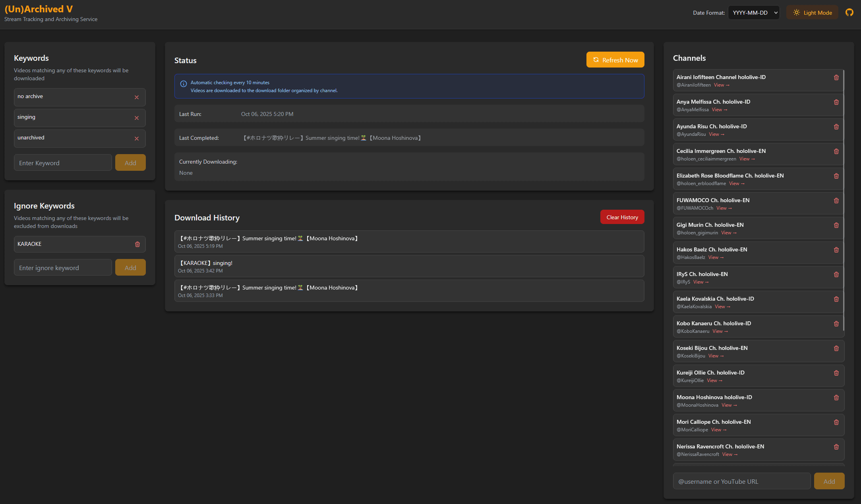Delete Airani Iofifteen channel with trash icon
861x504 pixels.
click(x=836, y=77)
